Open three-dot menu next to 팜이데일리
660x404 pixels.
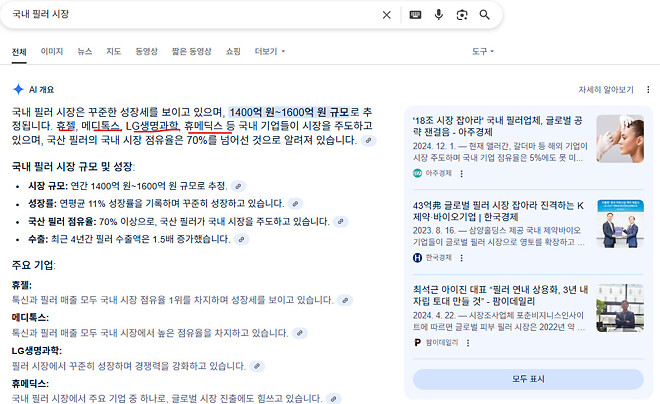tap(468, 343)
